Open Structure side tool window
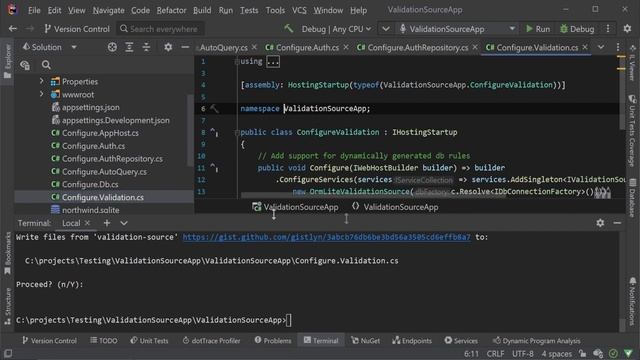 (7, 306)
